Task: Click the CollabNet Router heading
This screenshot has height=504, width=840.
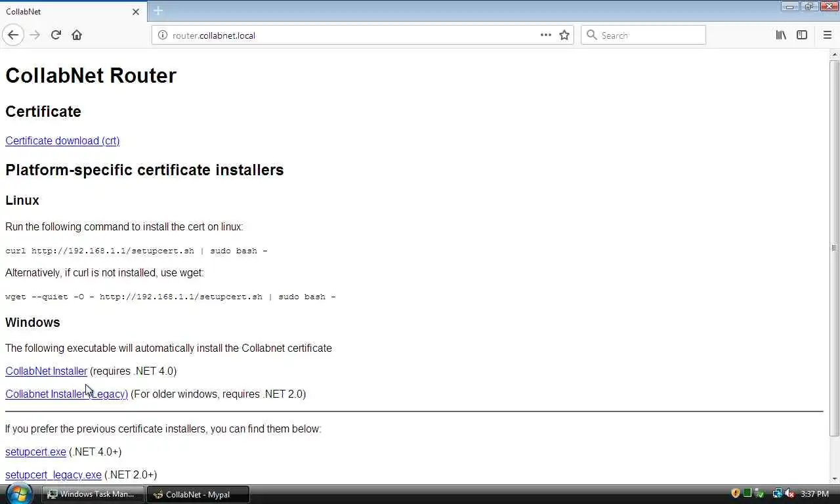Action: [91, 75]
